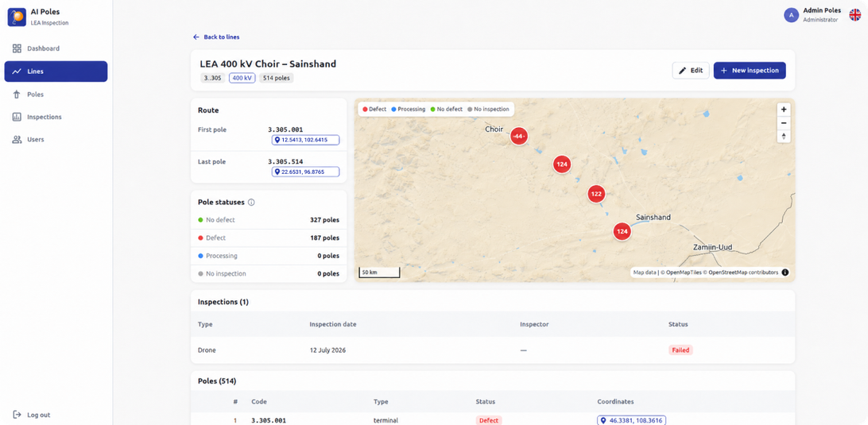Open the Drone inspection row
Viewport: 868px width, 425px height.
[493, 350]
